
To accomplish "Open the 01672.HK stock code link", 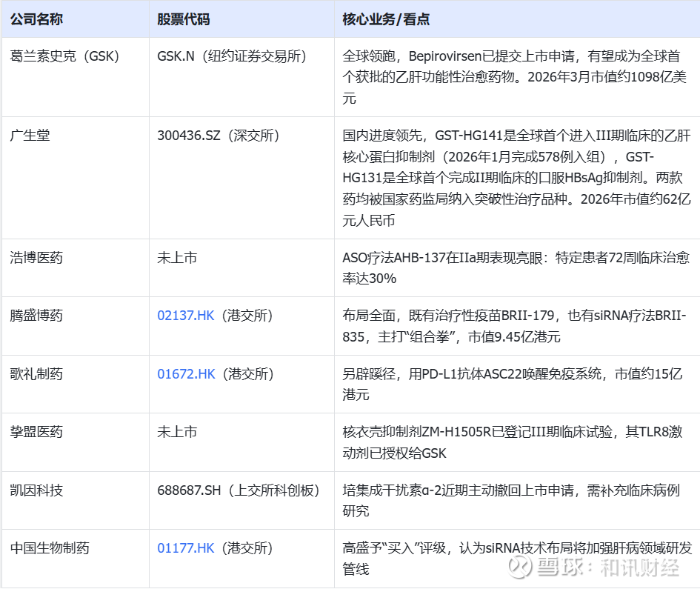I will click(x=186, y=374).
